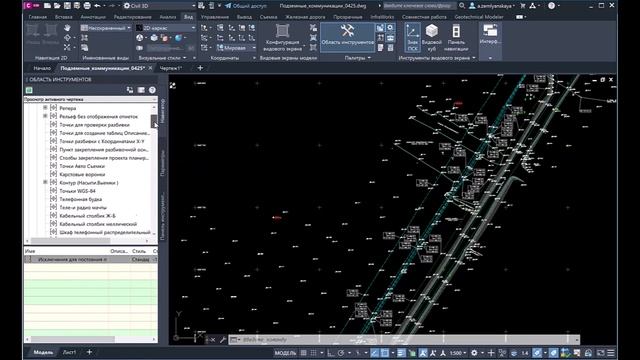The width and height of the screenshot is (640, 360).
Task: Expand the Визуальные стили panel flyout
Action: point(162,58)
